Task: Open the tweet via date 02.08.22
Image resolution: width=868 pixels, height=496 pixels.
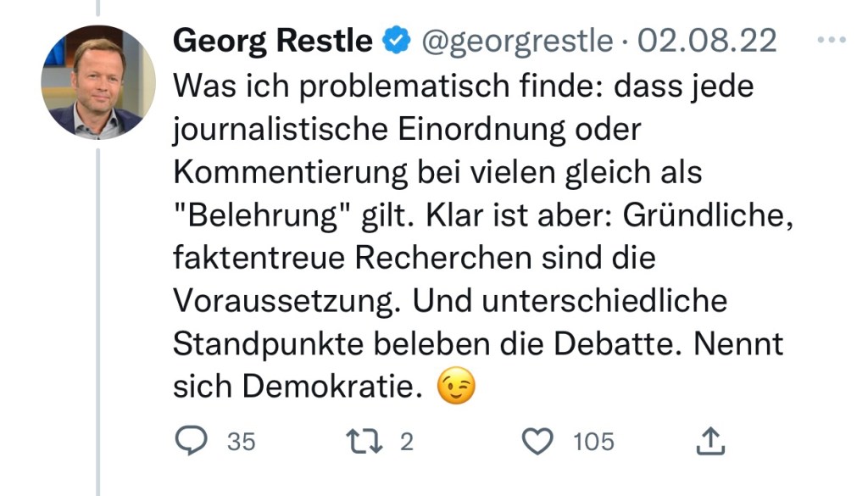Action: (x=706, y=40)
